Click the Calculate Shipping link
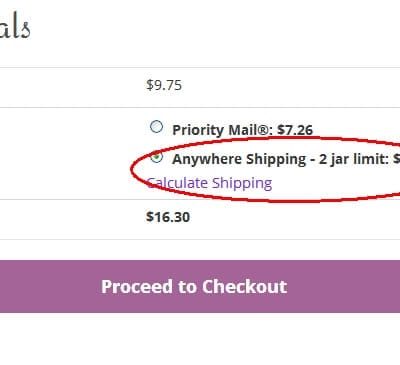Viewport: 400px width, 365px height. tap(209, 183)
